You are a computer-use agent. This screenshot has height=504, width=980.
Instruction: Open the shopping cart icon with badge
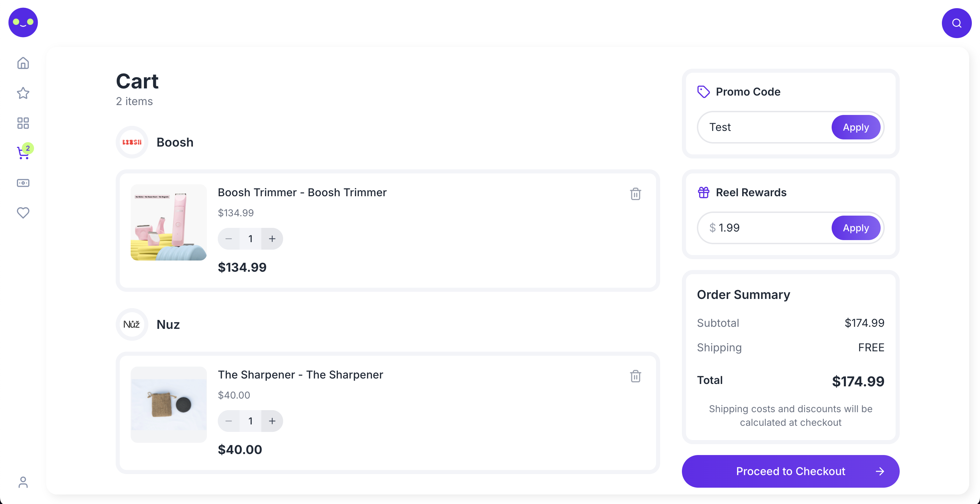23,153
